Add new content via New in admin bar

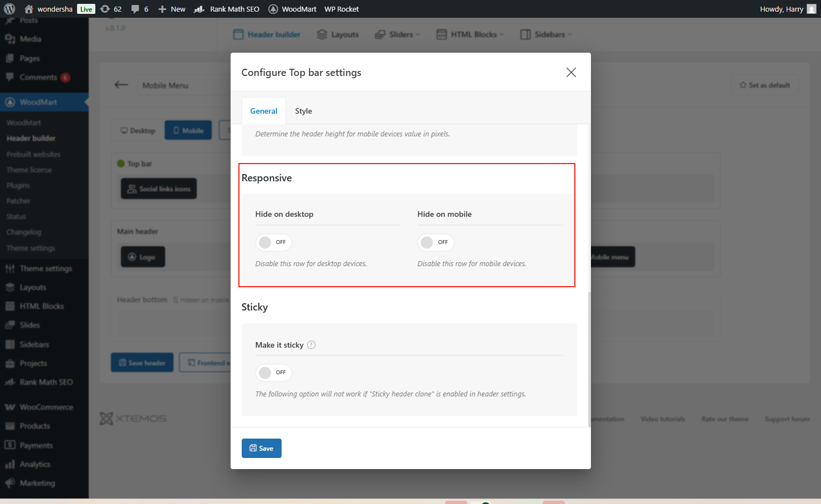(172, 9)
